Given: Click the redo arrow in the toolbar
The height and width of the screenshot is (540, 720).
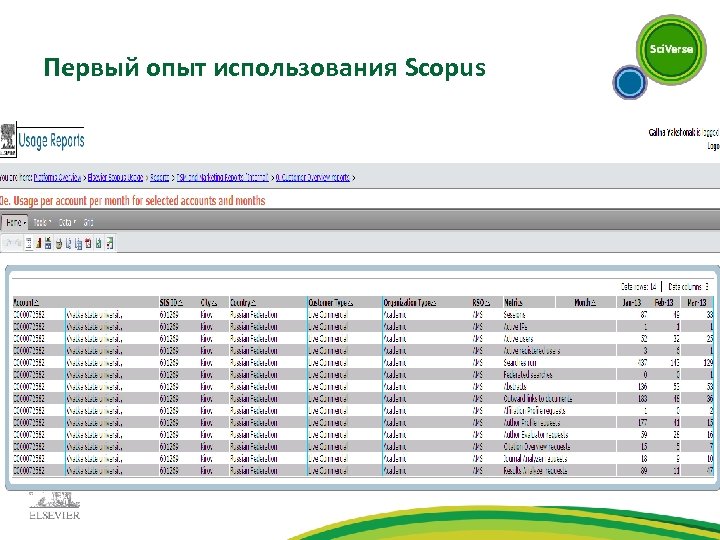Looking at the screenshot, I should [18, 243].
